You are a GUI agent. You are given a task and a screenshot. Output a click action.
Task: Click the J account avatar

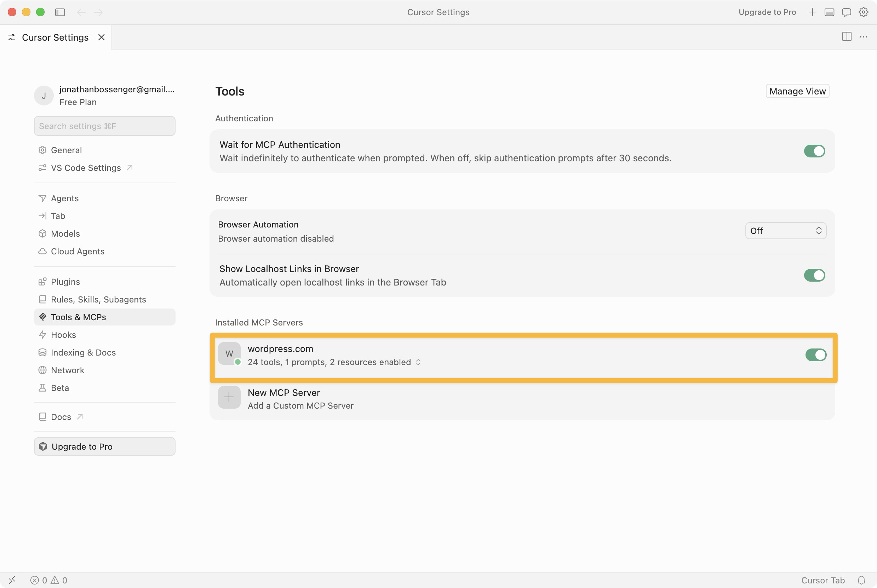[x=44, y=96]
